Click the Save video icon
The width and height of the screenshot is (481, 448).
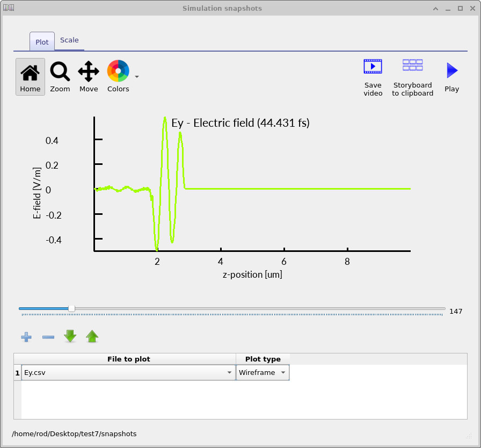coord(373,78)
